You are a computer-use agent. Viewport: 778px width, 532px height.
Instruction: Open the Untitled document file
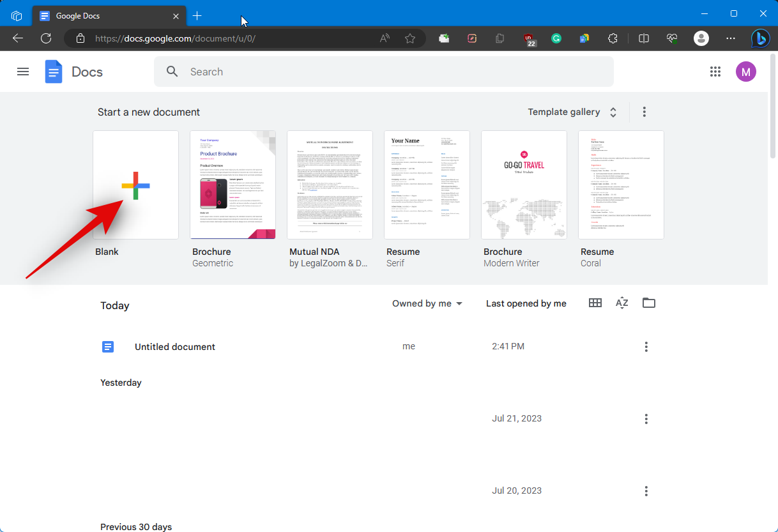[174, 347]
